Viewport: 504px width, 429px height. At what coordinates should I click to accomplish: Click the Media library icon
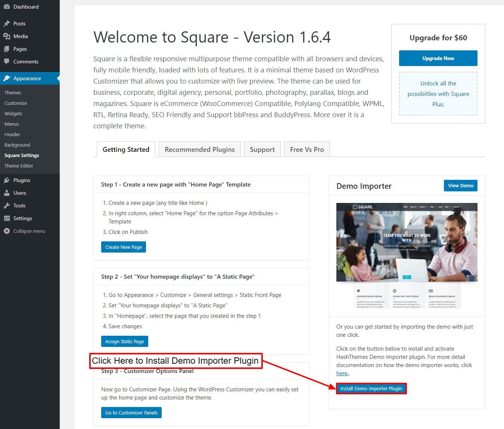coord(7,36)
